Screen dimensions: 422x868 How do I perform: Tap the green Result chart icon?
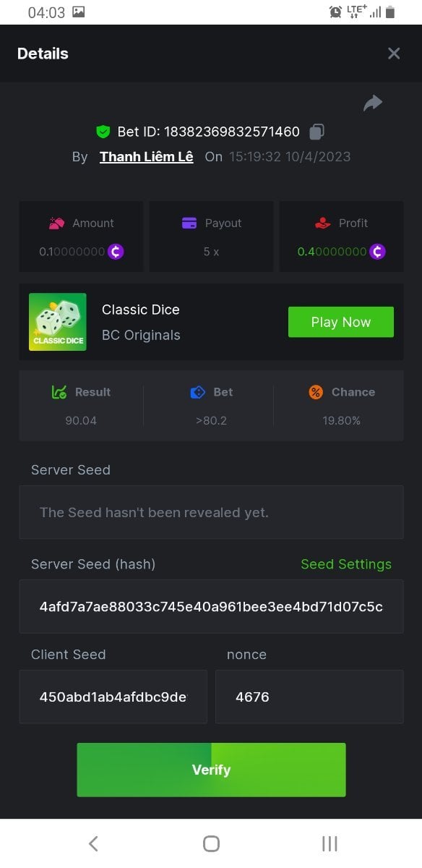tap(59, 392)
